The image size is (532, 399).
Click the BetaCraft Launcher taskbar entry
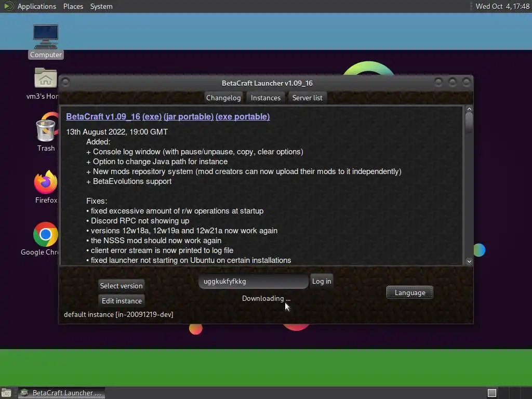pyautogui.click(x=61, y=393)
